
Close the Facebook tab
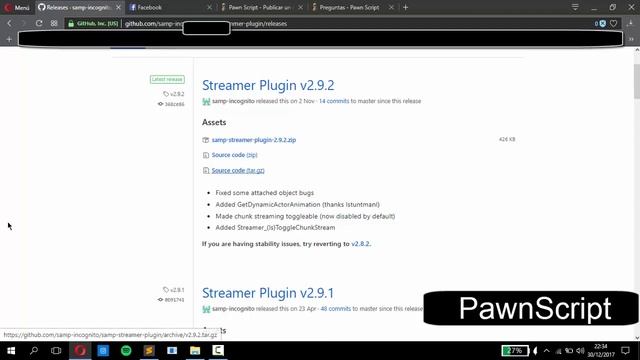point(209,7)
